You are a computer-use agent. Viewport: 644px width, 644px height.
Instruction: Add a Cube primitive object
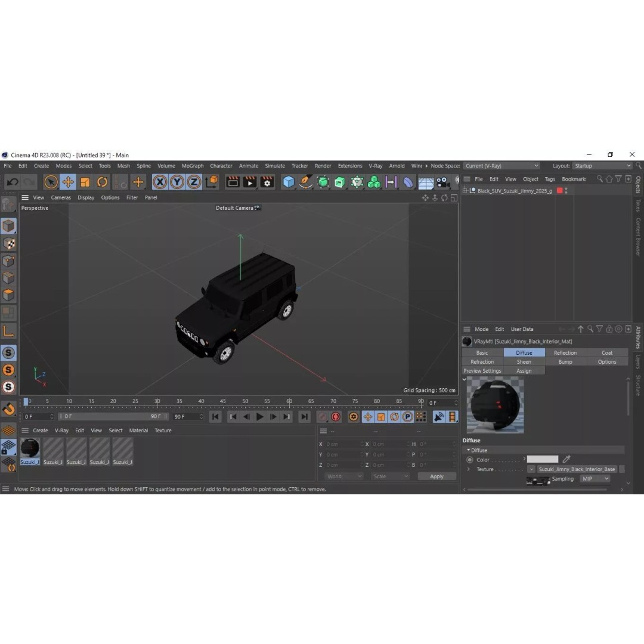[289, 182]
